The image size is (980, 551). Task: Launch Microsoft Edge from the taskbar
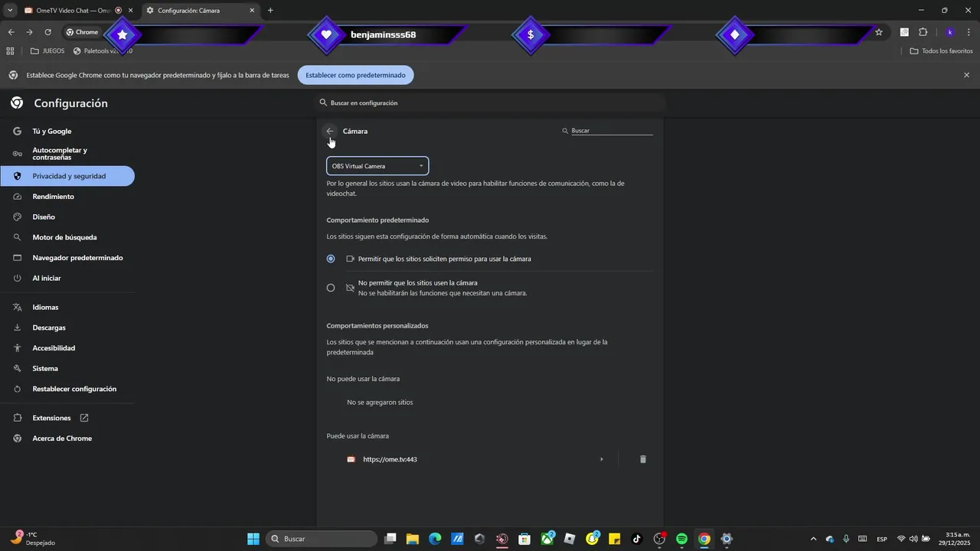click(x=435, y=539)
